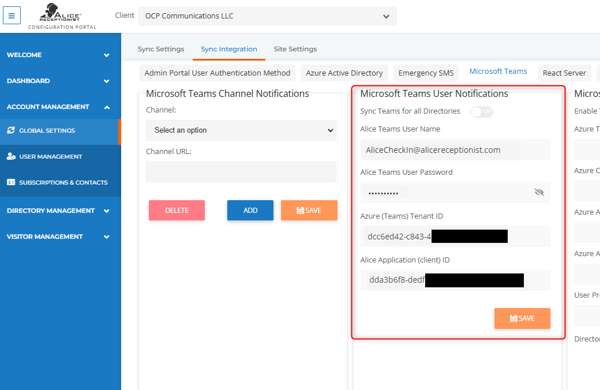Open the React Server tab

pos(564,73)
